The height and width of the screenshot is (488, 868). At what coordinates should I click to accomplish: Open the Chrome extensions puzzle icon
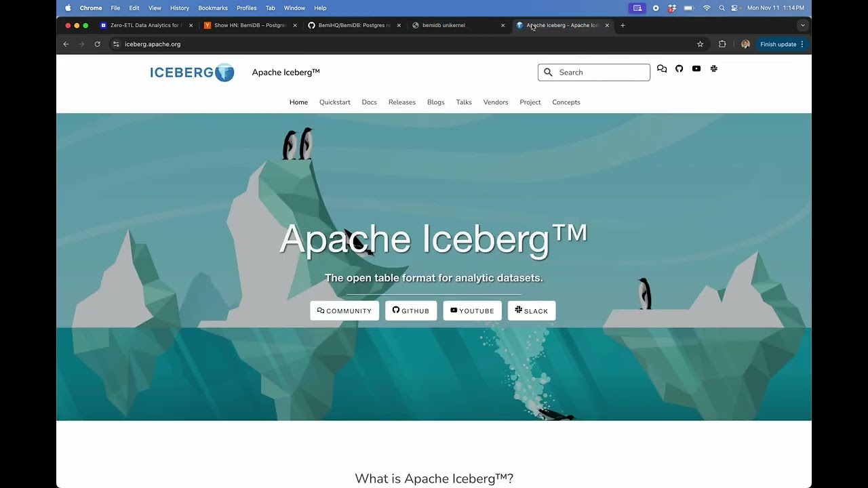[722, 44]
